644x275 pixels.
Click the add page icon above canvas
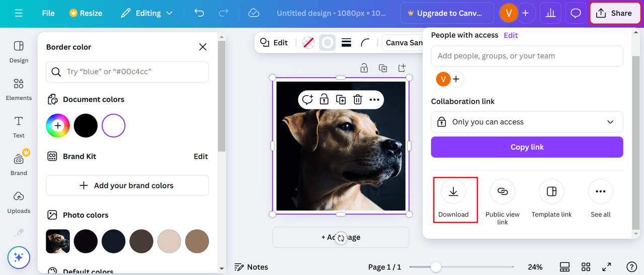[401, 68]
